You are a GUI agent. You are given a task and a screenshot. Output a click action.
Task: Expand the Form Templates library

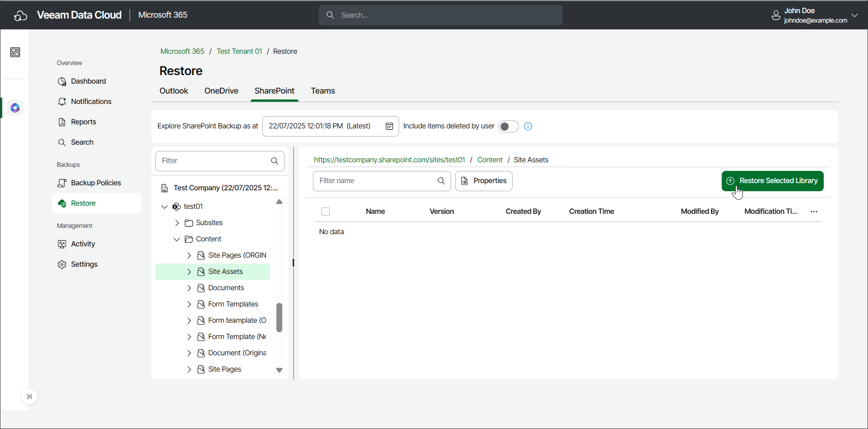pyautogui.click(x=189, y=304)
